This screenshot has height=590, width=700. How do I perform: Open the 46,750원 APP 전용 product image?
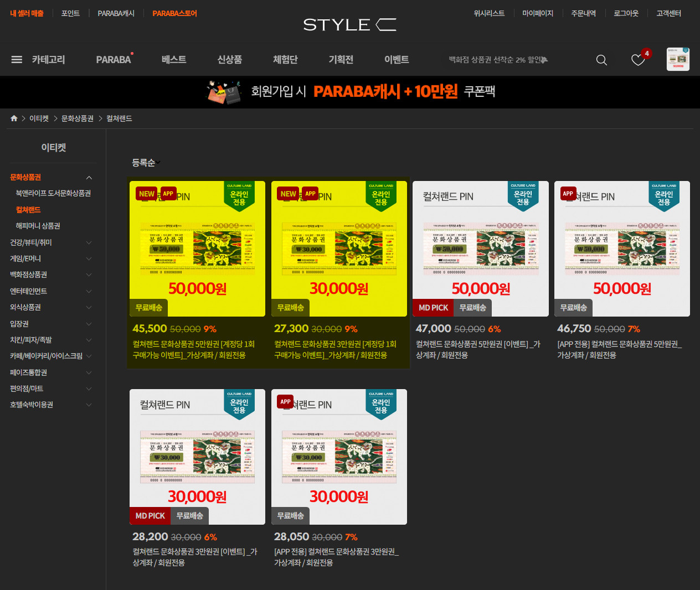(x=622, y=249)
